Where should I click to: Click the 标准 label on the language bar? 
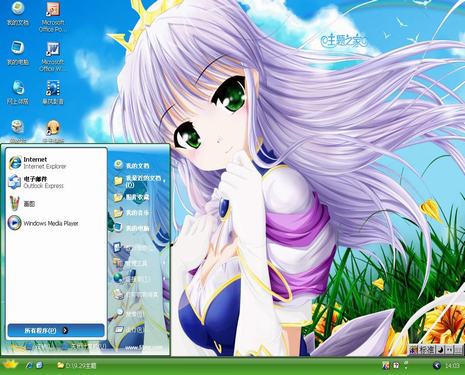pos(426,350)
